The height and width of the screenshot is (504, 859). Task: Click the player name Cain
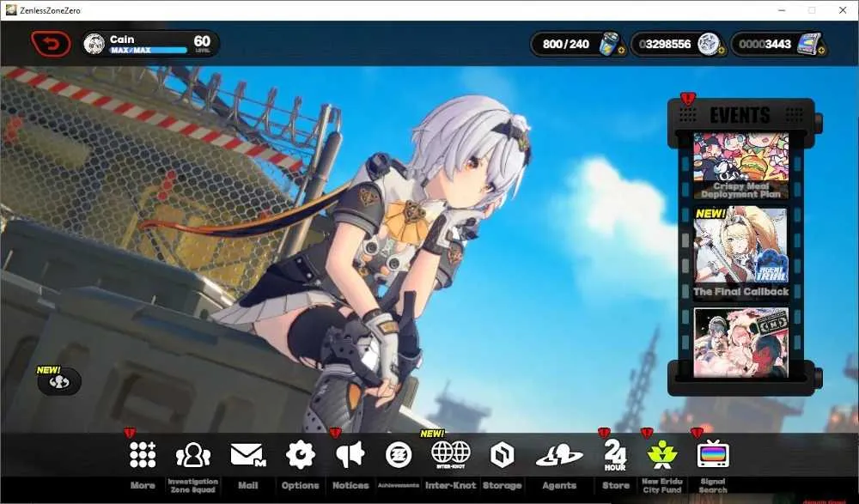click(x=122, y=39)
